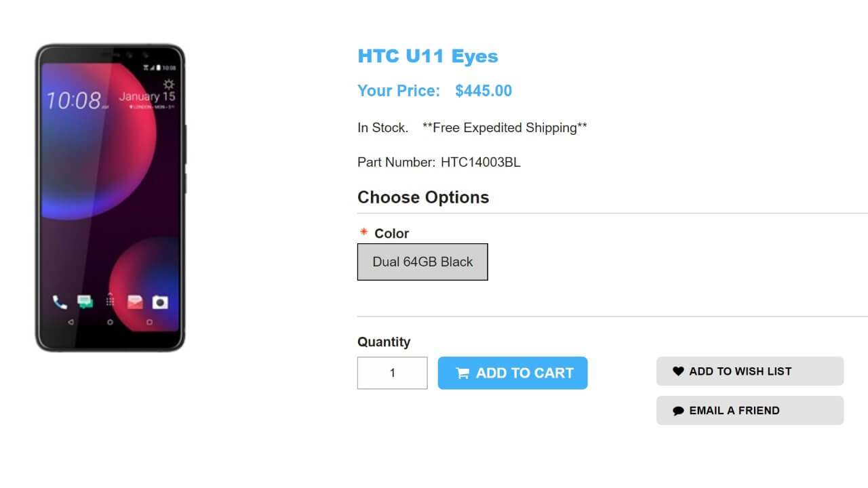Click the part number HTC14003BL
The width and height of the screenshot is (868, 488).
pos(480,163)
